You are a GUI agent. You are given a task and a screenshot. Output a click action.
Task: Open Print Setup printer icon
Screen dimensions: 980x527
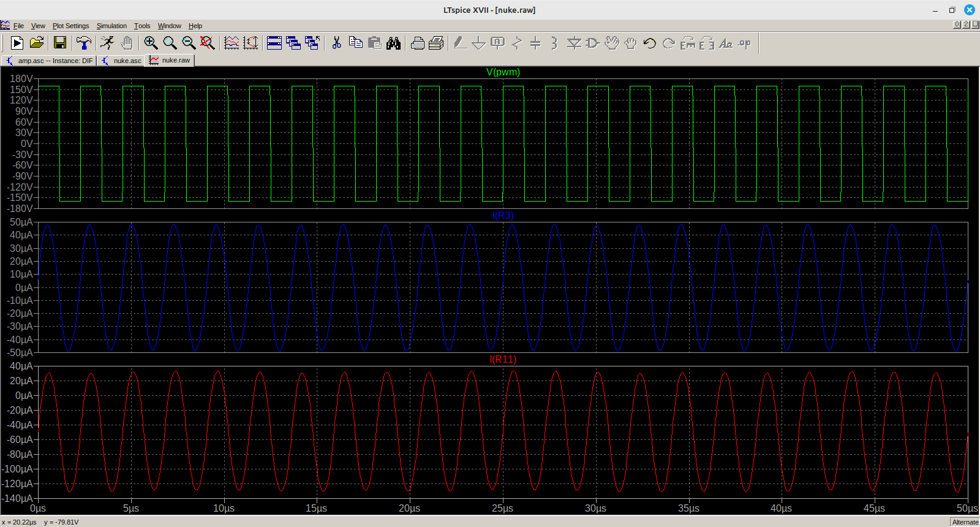click(417, 43)
